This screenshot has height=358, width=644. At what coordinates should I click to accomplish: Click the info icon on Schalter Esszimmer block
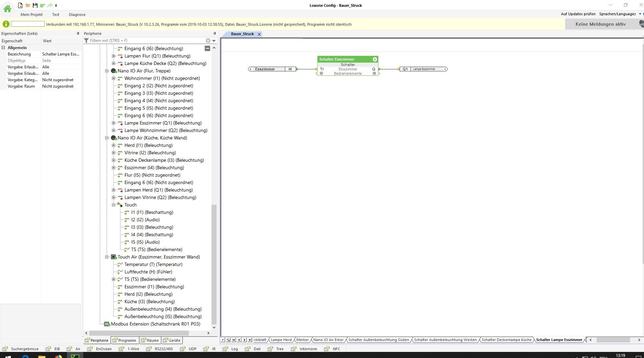375,59
